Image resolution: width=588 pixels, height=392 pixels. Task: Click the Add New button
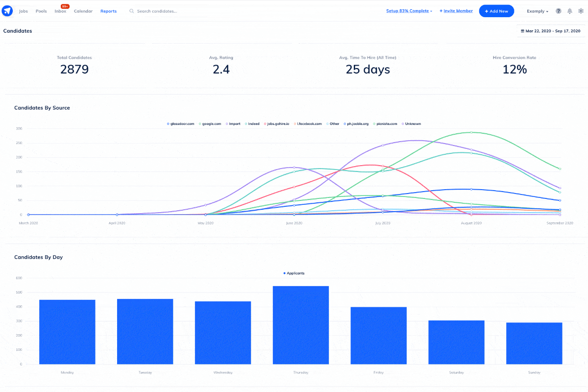tap(496, 10)
